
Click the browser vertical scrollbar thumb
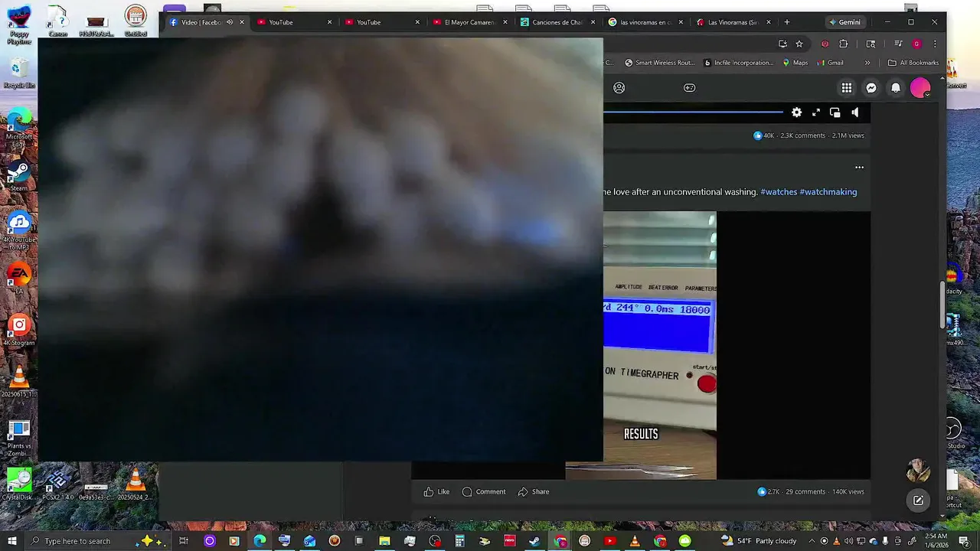pos(943,306)
